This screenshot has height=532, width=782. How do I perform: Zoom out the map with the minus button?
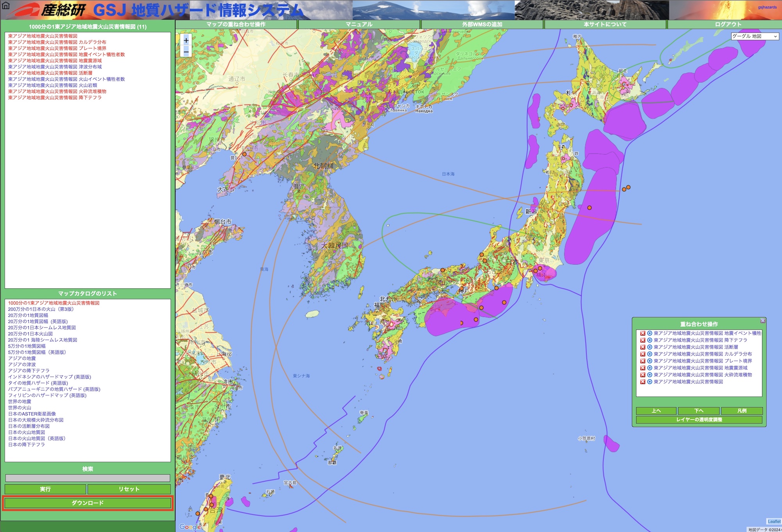point(186,52)
